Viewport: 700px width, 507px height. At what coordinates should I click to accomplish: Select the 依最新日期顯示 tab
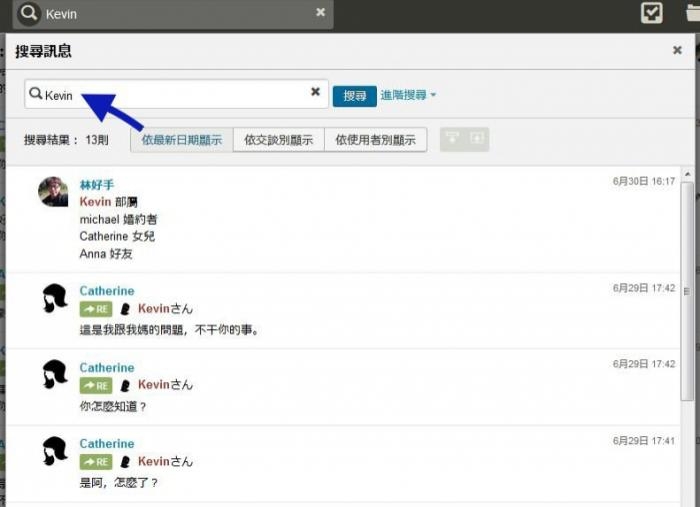coord(182,140)
